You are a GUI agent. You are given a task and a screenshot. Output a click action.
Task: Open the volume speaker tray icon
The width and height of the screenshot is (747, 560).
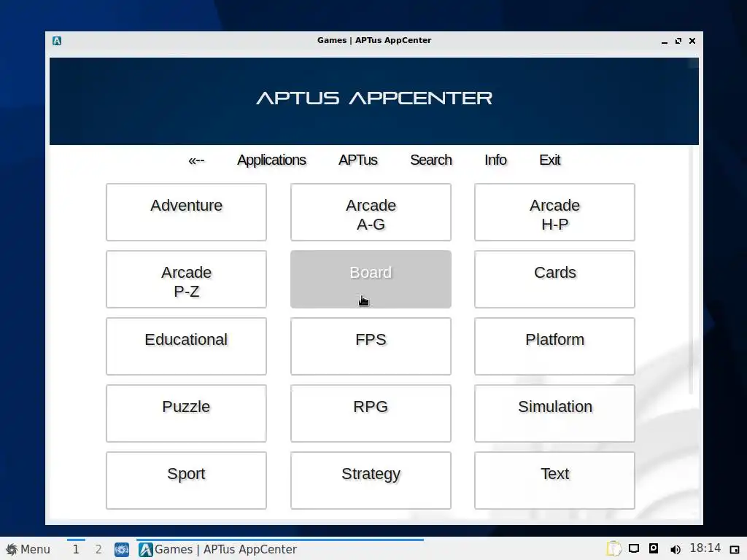tap(675, 550)
